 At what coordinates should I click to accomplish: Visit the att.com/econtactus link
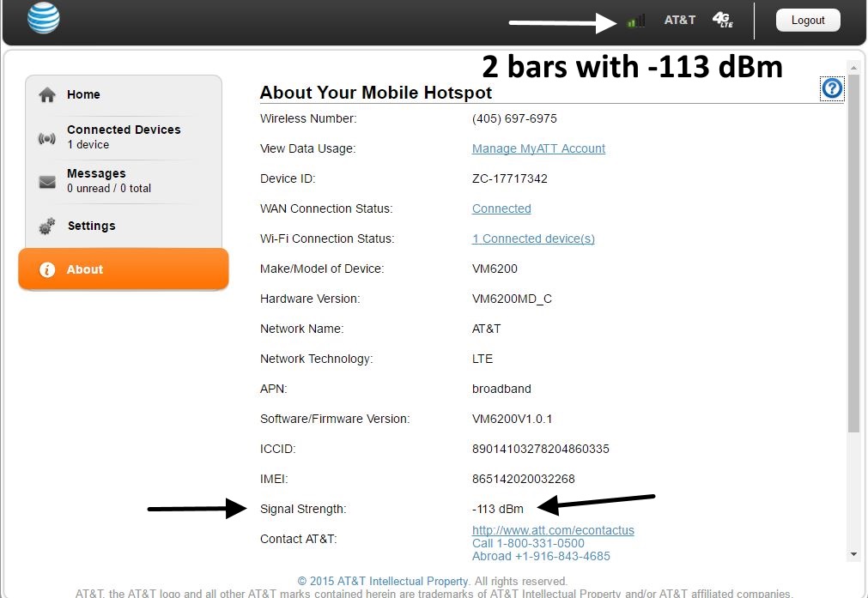[x=553, y=530]
